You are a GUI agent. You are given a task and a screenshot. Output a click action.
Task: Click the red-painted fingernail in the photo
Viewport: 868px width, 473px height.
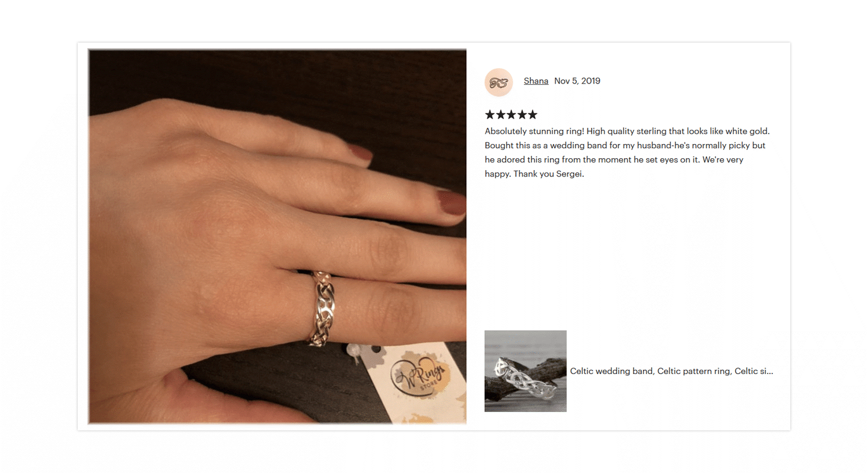(453, 202)
